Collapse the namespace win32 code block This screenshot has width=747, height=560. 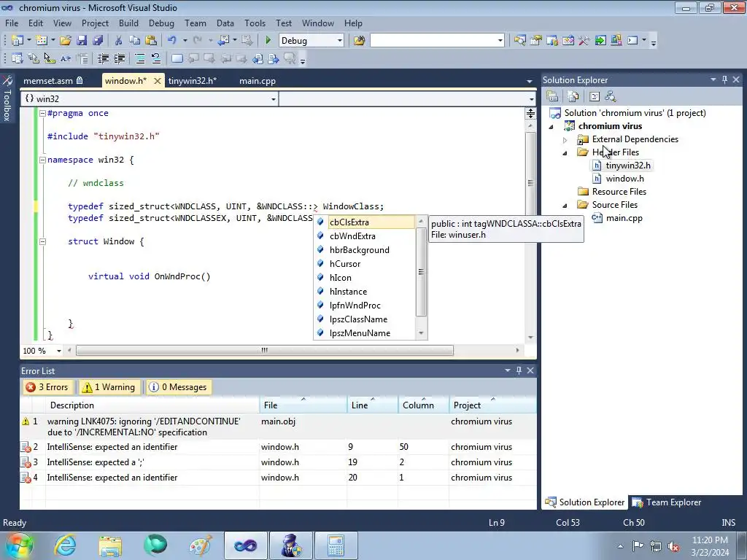click(42, 160)
